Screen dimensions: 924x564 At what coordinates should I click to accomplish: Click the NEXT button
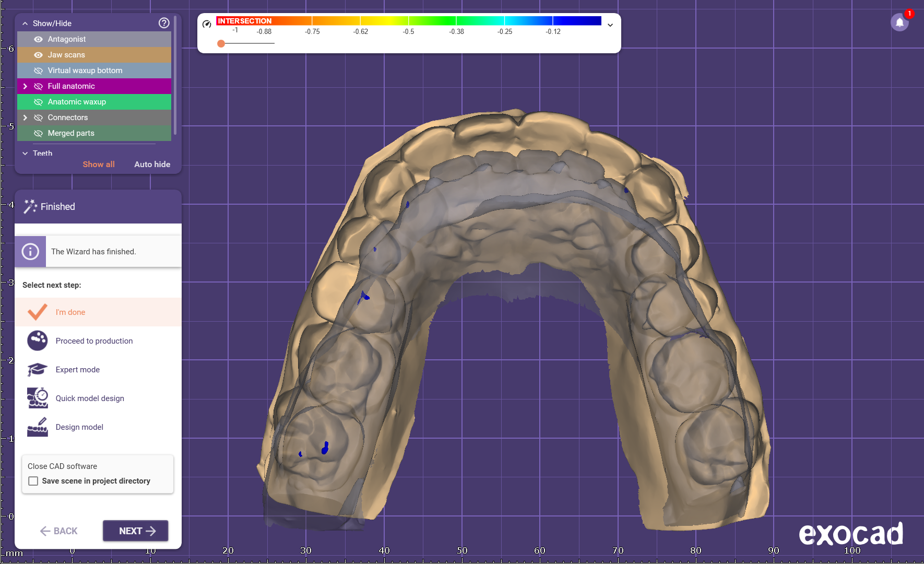[x=136, y=531]
